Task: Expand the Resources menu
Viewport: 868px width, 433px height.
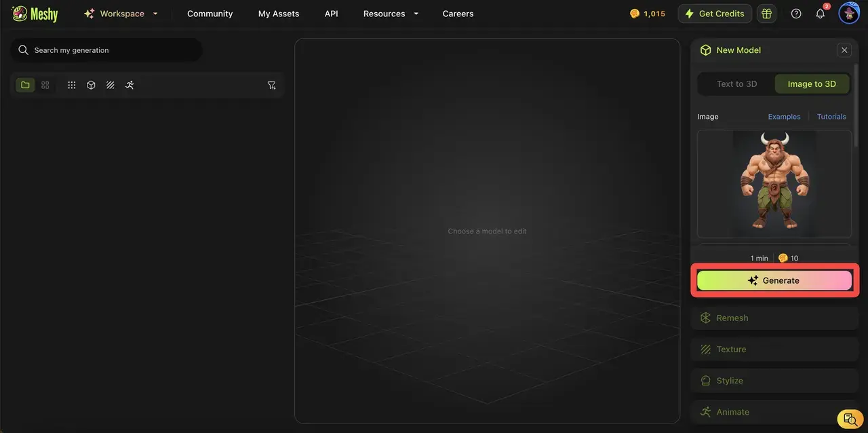Action: (391, 13)
